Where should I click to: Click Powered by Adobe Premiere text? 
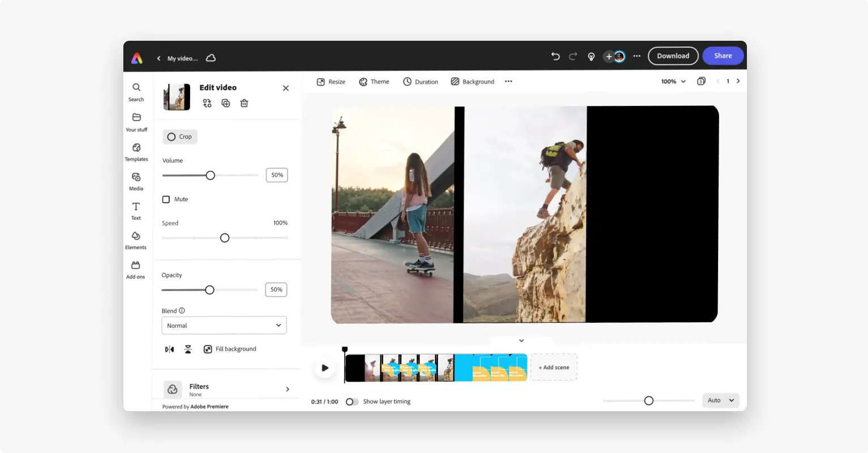click(195, 407)
